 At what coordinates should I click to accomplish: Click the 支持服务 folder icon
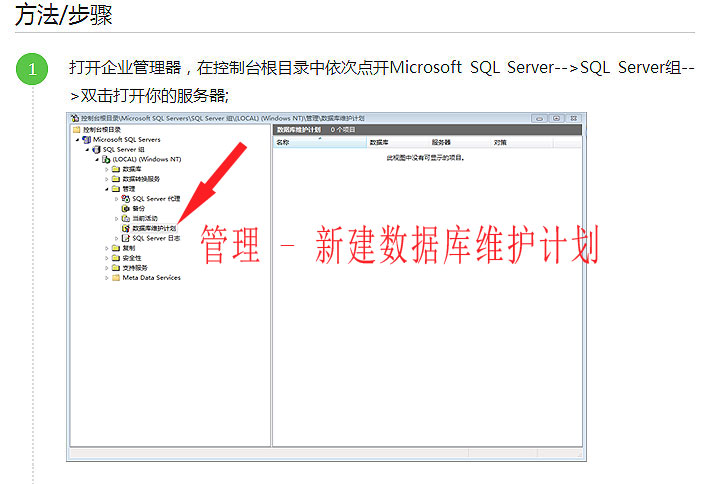116,268
